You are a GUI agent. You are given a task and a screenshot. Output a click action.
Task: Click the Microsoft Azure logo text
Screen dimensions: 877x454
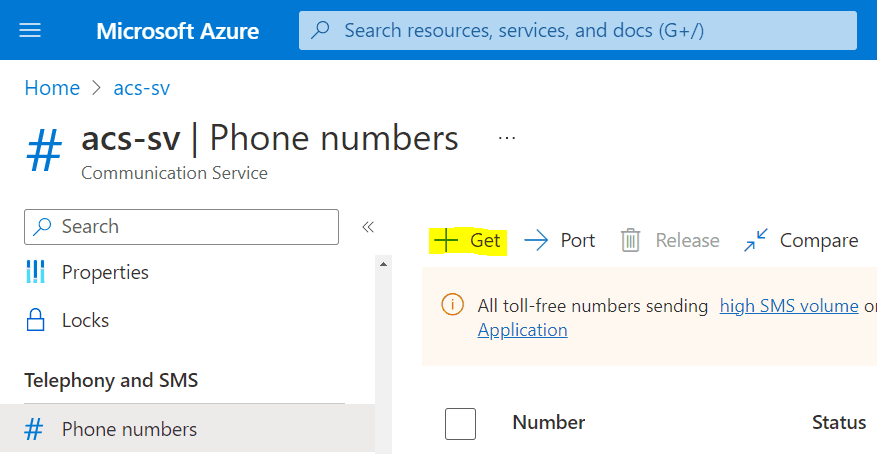tap(177, 31)
